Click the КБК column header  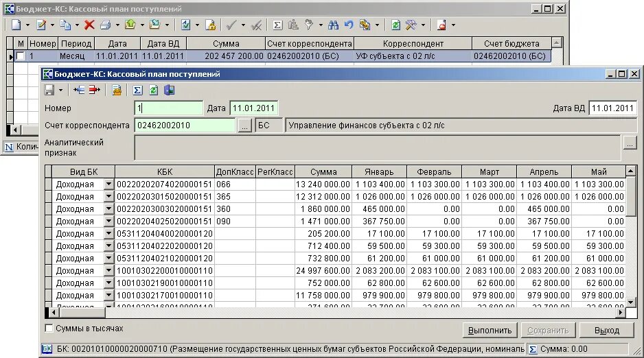tap(165, 172)
